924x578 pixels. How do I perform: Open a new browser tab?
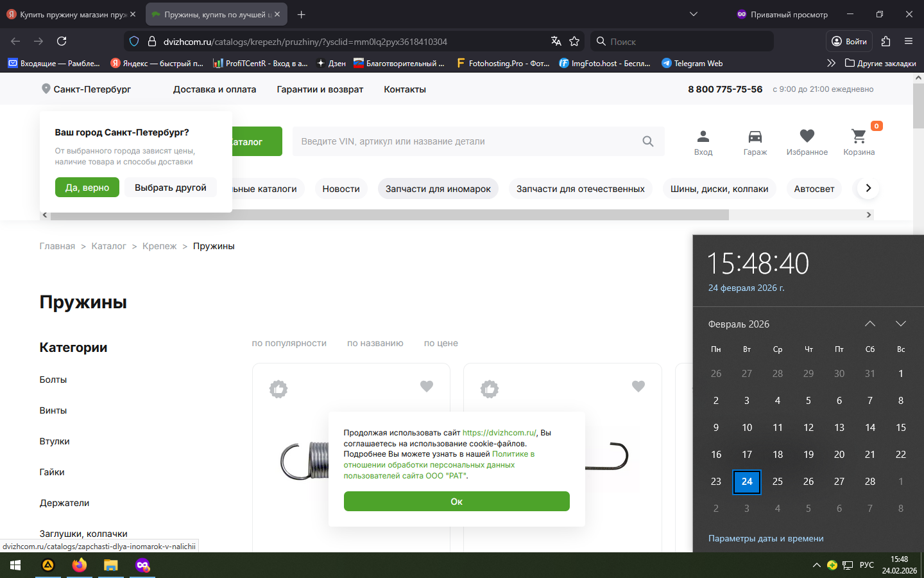pyautogui.click(x=302, y=14)
